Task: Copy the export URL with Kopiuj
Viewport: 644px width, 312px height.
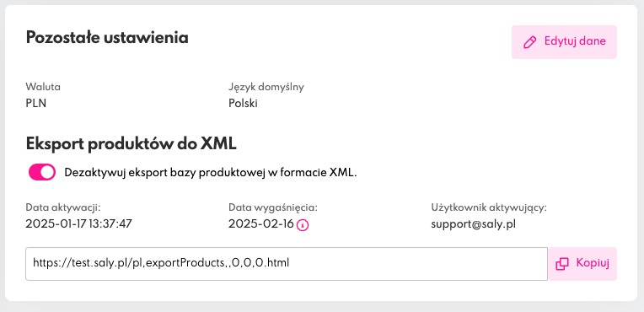Action: click(582, 264)
